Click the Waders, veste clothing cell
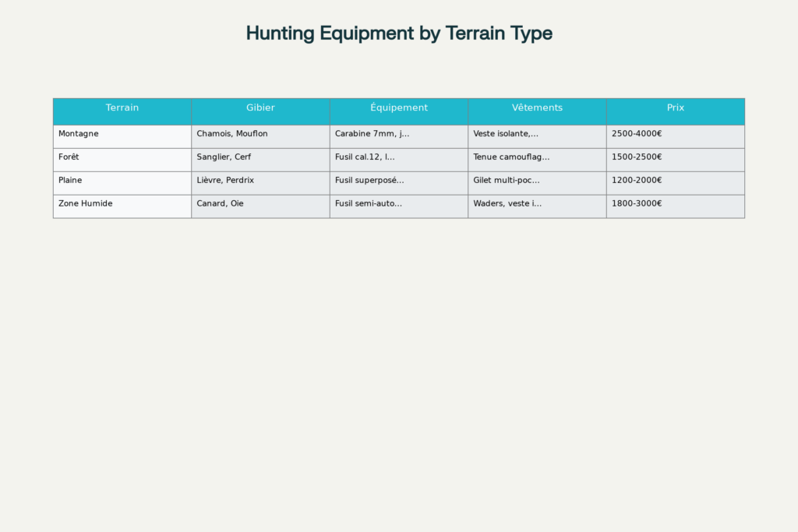The height and width of the screenshot is (532, 798). [538, 206]
